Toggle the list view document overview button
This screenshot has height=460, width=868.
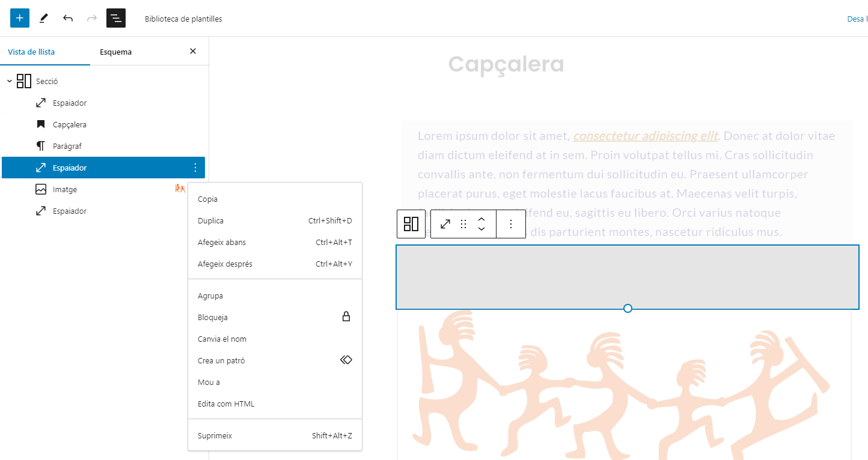(x=116, y=19)
